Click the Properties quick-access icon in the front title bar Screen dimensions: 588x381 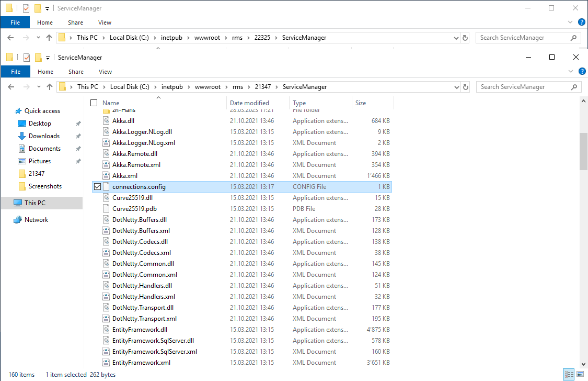click(x=27, y=58)
